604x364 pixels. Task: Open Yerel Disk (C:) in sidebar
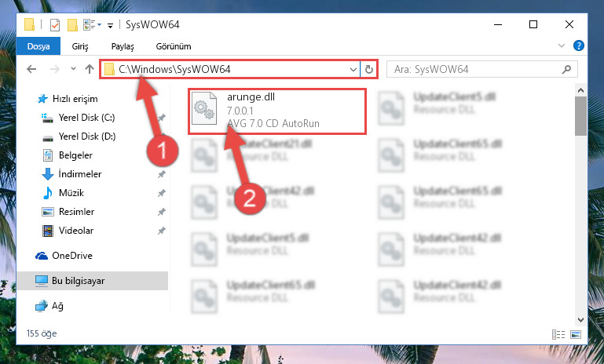pyautogui.click(x=86, y=118)
